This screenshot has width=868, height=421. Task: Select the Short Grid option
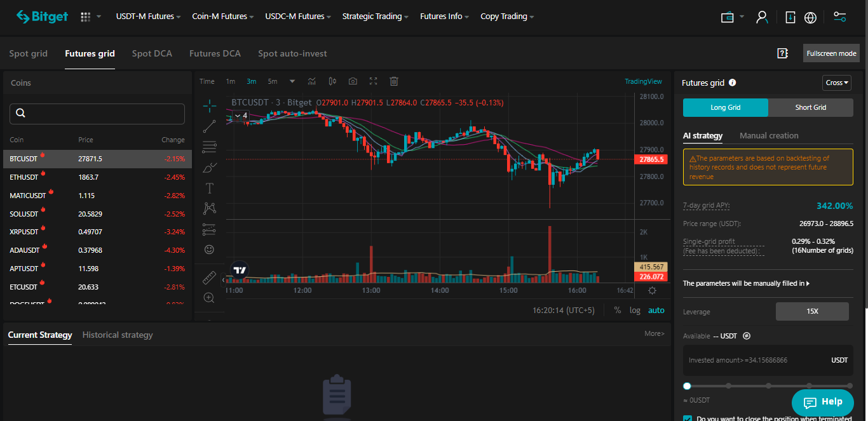click(x=811, y=107)
